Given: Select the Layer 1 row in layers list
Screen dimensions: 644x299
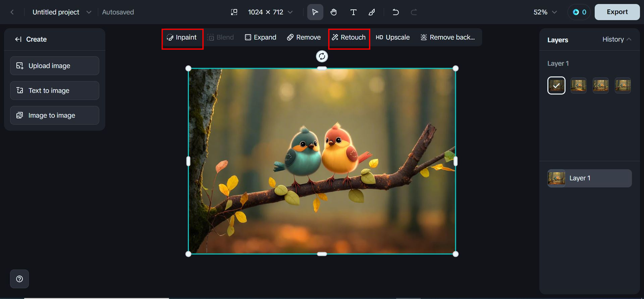Looking at the screenshot, I should click(x=590, y=178).
